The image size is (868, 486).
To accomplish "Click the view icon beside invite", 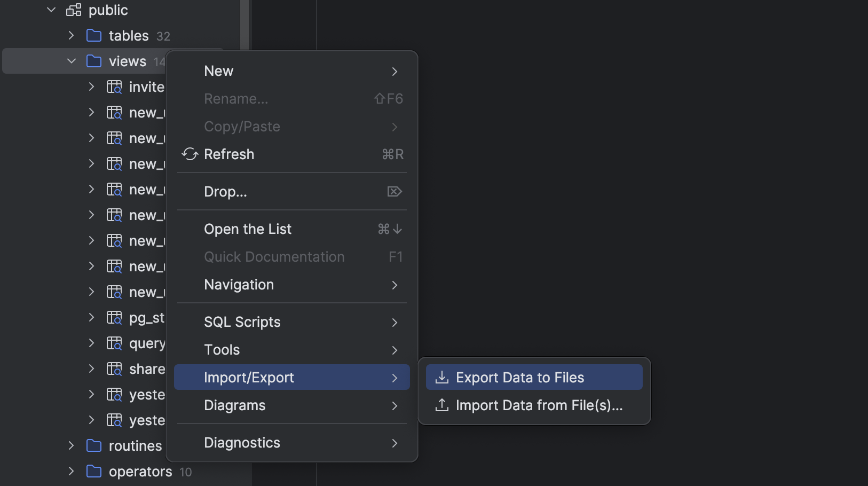I will (x=114, y=87).
